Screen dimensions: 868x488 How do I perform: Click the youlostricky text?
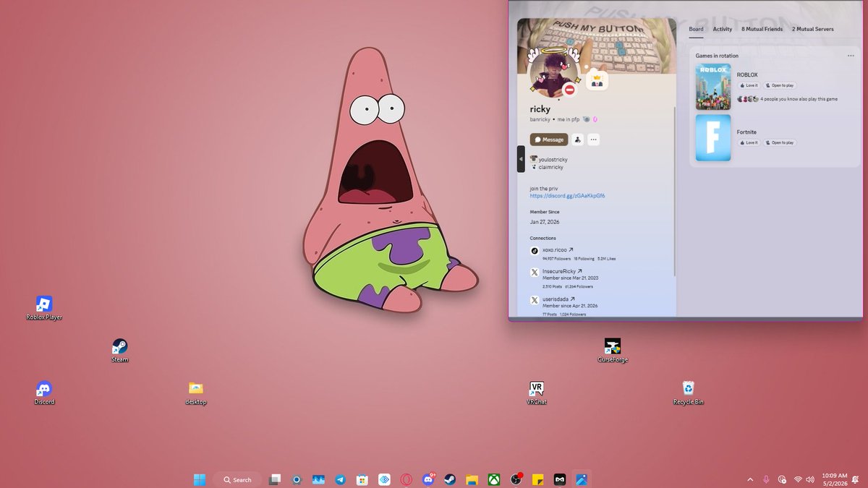(x=553, y=159)
